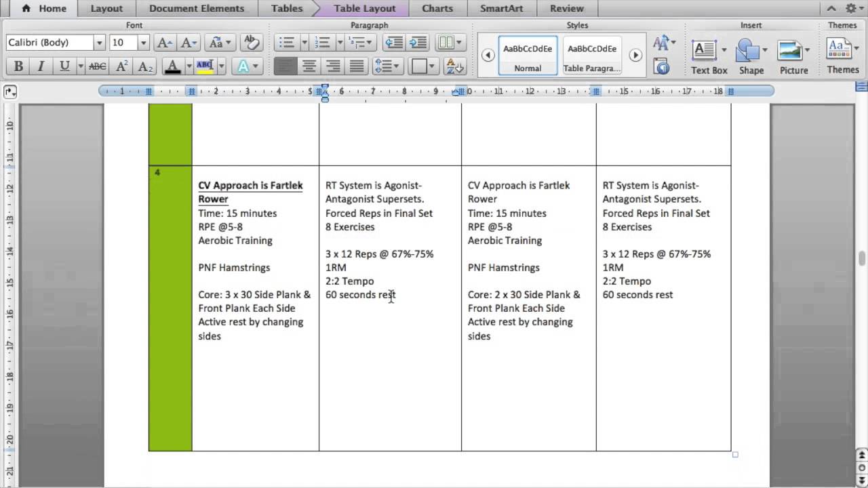Screen dimensions: 868x488
Task: Increase font size with grow font icon
Action: [164, 43]
